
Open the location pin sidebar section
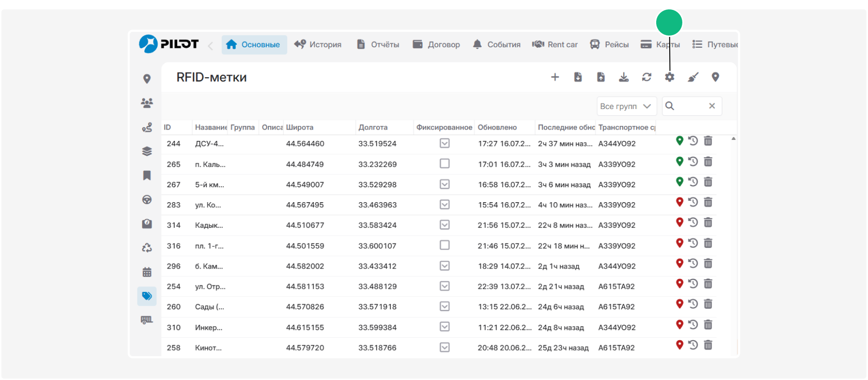[x=147, y=79]
